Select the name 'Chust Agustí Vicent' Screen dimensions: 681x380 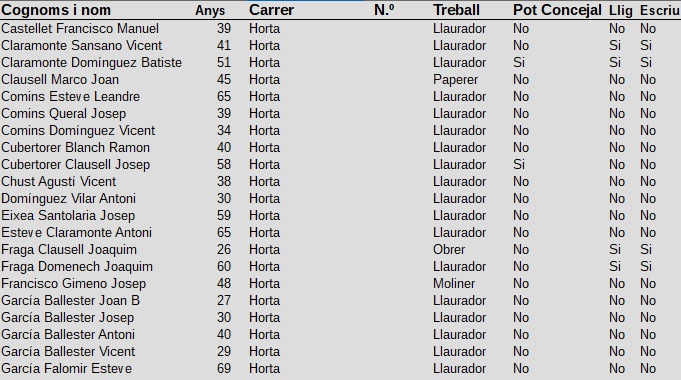(59, 182)
